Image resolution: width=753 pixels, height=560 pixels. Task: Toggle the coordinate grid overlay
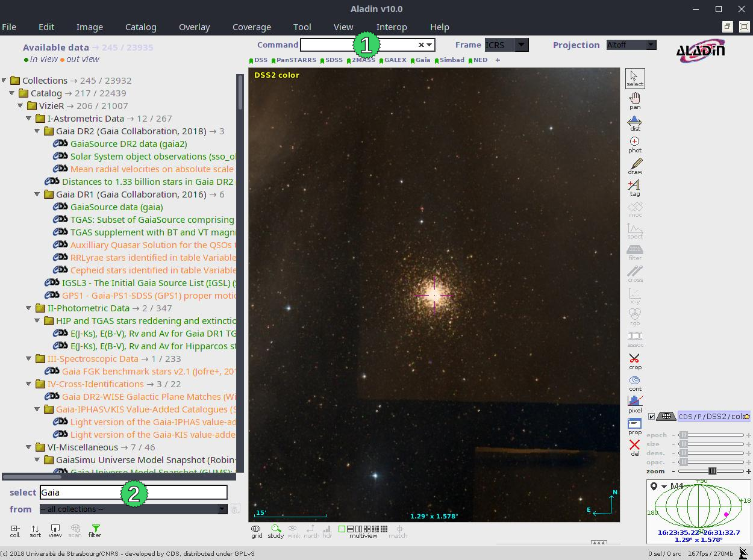pos(257,531)
